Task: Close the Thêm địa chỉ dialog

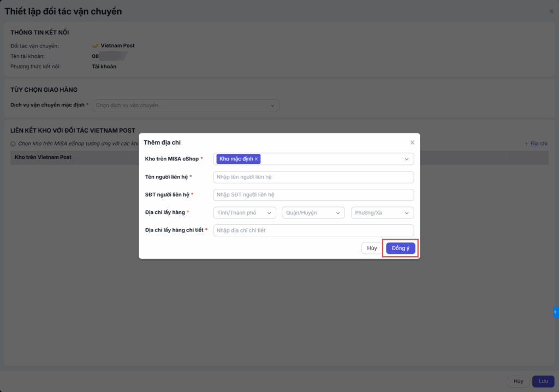Action: pos(412,142)
